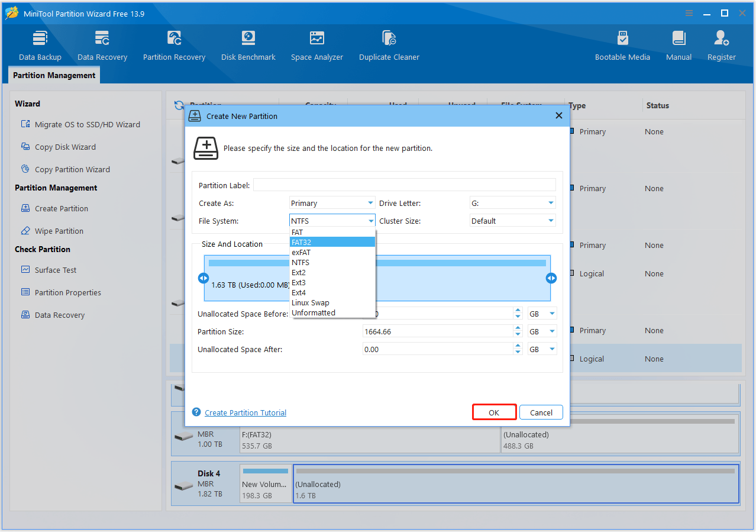Viewport: 756px width, 532px height.
Task: Open the Space Analyzer
Action: (x=317, y=46)
